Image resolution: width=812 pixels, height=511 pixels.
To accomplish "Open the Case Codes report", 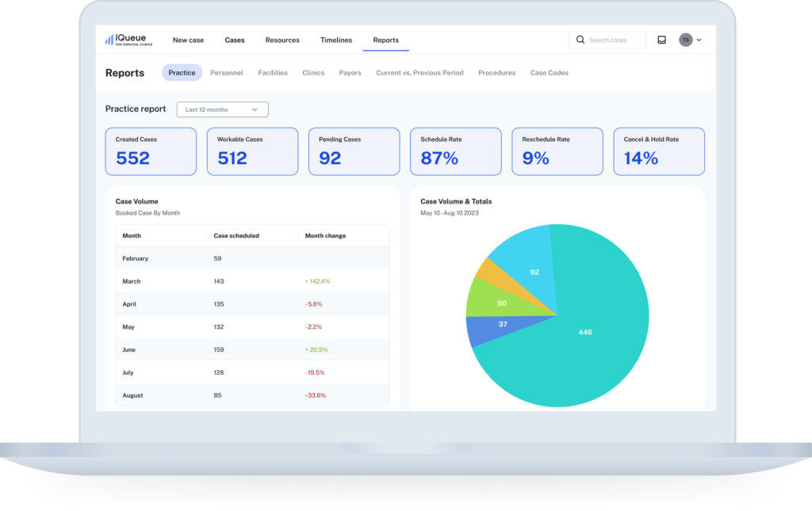I will point(549,72).
